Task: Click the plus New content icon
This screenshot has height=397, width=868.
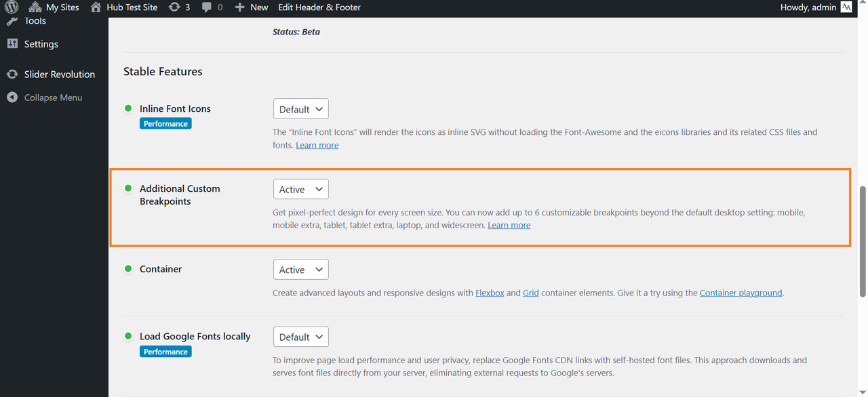Action: click(239, 7)
